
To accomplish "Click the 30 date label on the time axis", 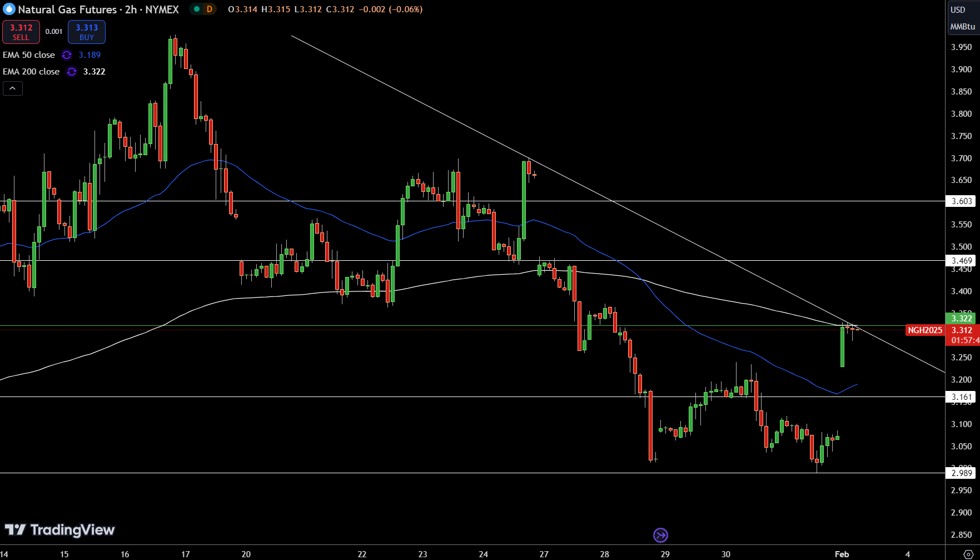I will [725, 554].
